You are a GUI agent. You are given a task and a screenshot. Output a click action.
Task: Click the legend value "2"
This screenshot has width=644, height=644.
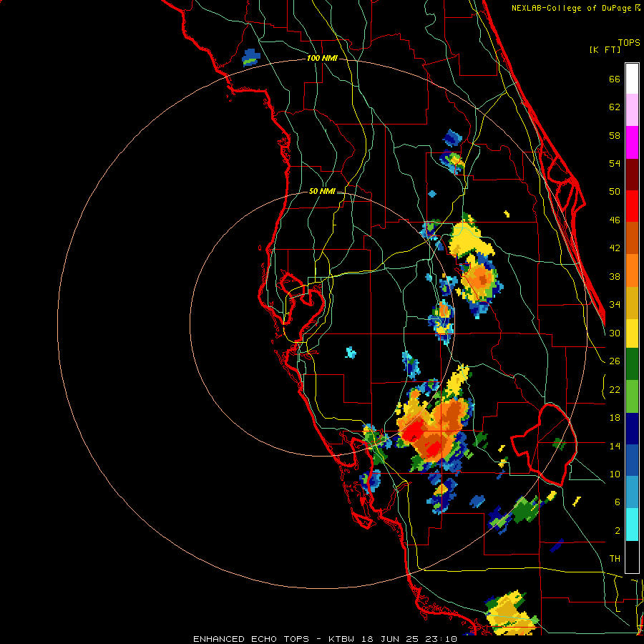click(x=618, y=531)
